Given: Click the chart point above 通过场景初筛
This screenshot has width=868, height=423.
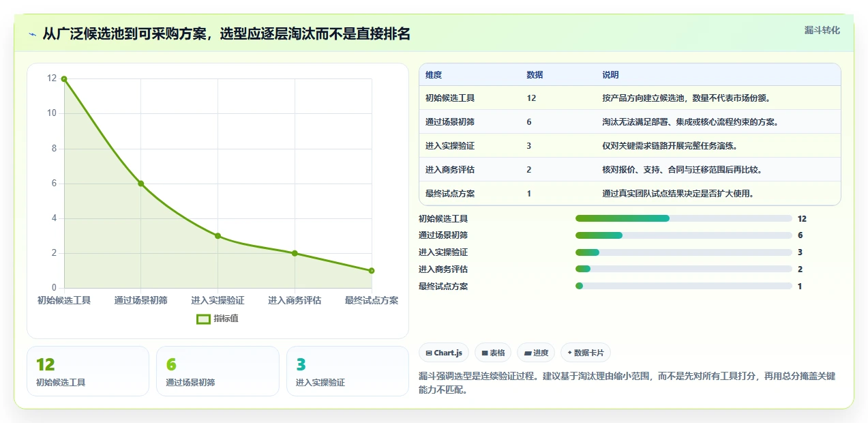Looking at the screenshot, I should pyautogui.click(x=141, y=184).
